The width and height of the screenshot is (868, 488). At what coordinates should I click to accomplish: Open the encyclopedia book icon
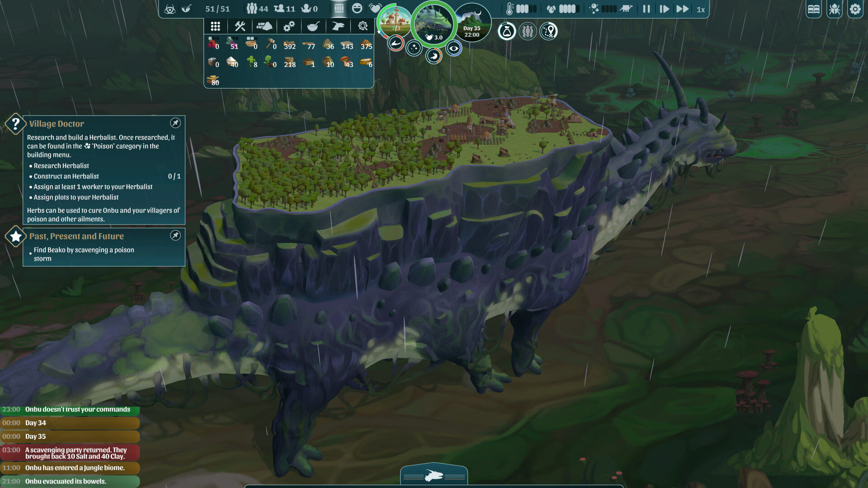(x=814, y=9)
